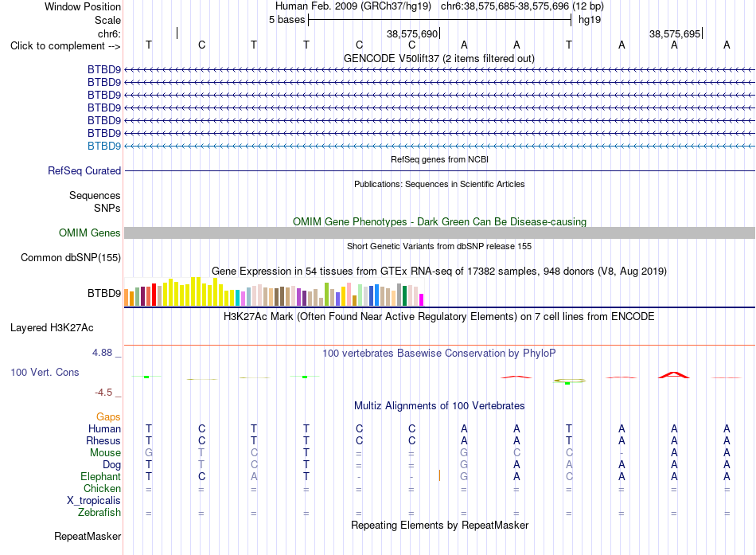Select the Common dbSNP(155) track label
The image size is (756, 555).
[x=71, y=258]
